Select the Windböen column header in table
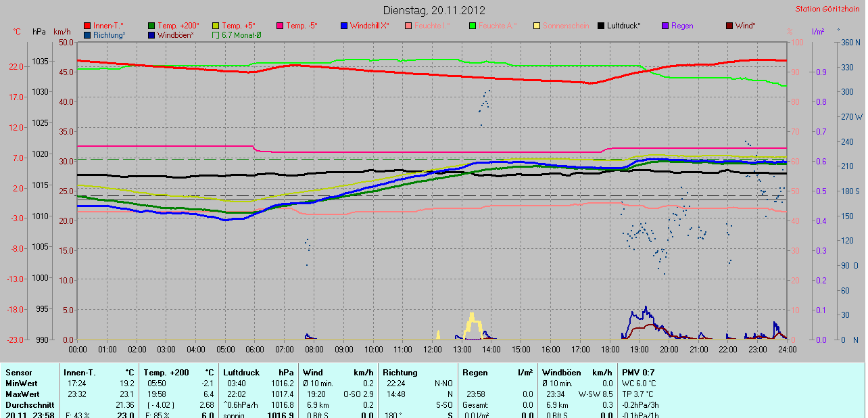The image size is (868, 418). point(561,373)
